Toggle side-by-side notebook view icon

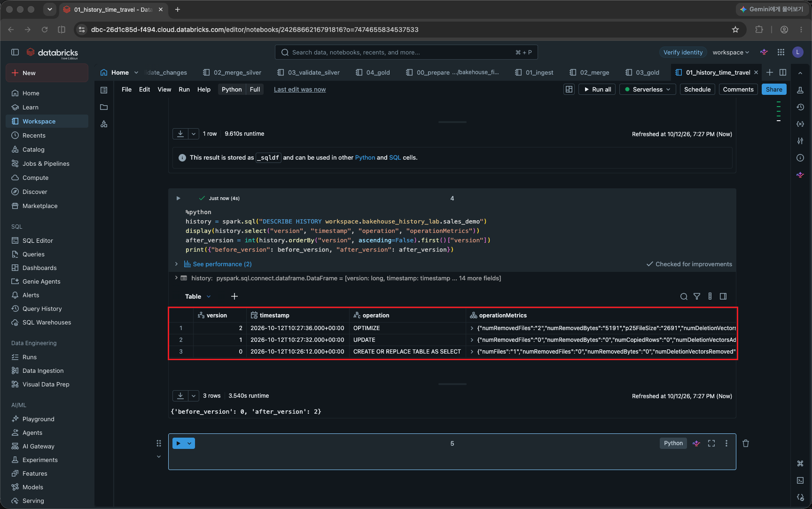(x=783, y=72)
